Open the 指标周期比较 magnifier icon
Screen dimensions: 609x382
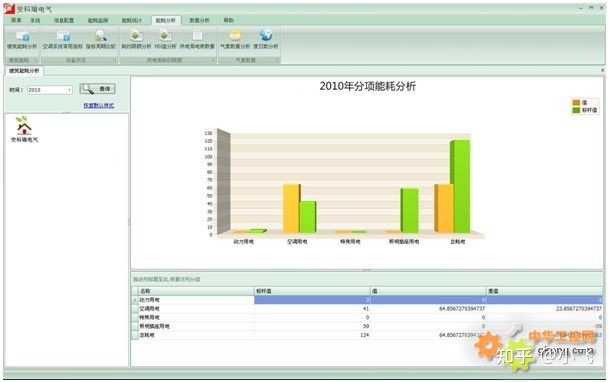(101, 39)
